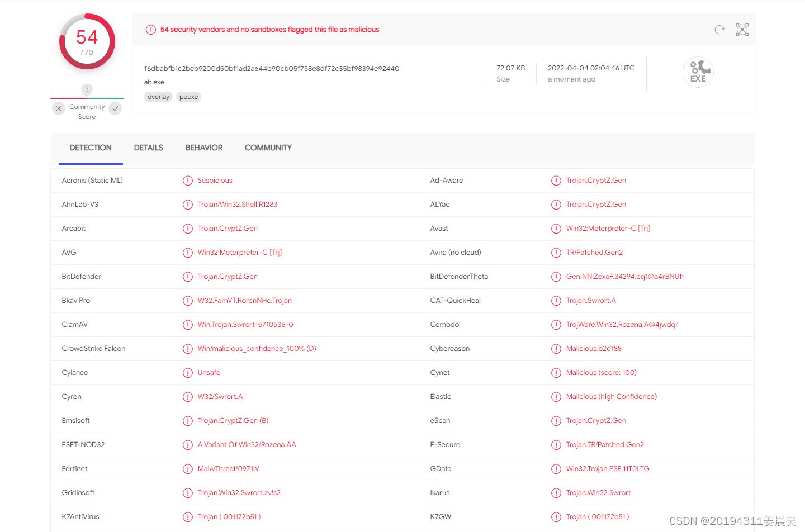Click Malicious (high Confidence) Elastic result

coord(612,397)
